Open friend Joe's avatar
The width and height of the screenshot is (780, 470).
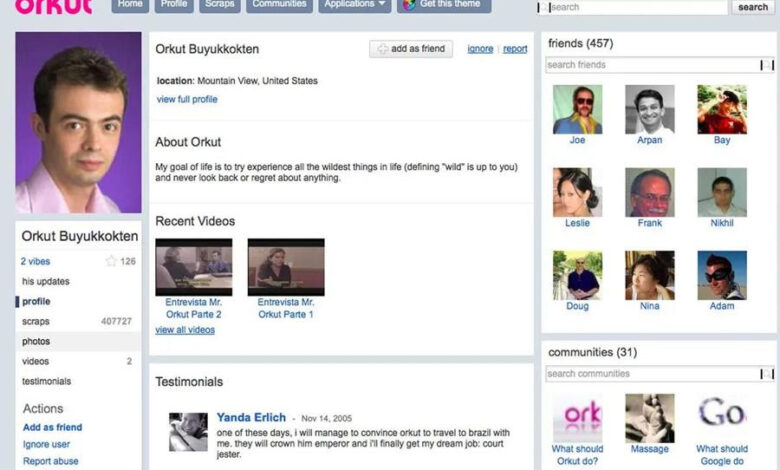(x=578, y=109)
